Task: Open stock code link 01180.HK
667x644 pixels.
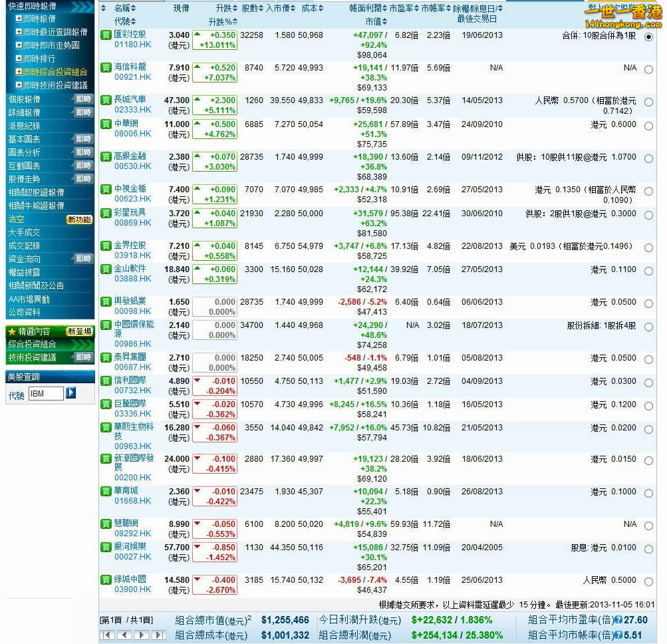Action: coord(133,45)
